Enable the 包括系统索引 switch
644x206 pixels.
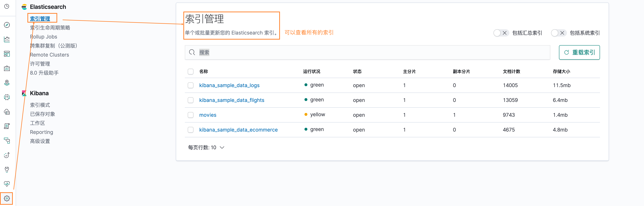pyautogui.click(x=558, y=33)
